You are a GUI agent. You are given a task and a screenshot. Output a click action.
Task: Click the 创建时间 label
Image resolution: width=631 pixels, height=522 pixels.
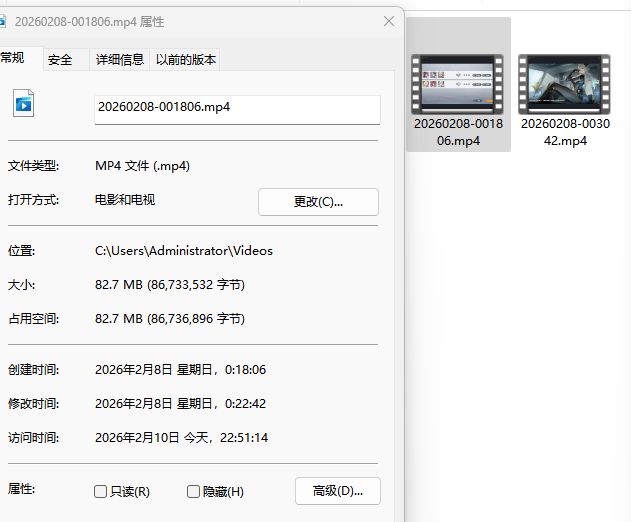pyautogui.click(x=33, y=369)
